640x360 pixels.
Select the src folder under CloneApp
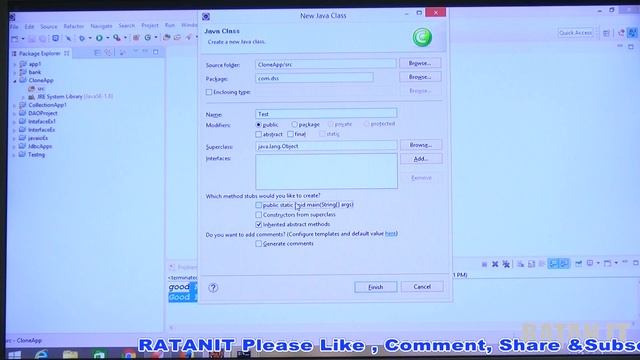(x=37, y=89)
